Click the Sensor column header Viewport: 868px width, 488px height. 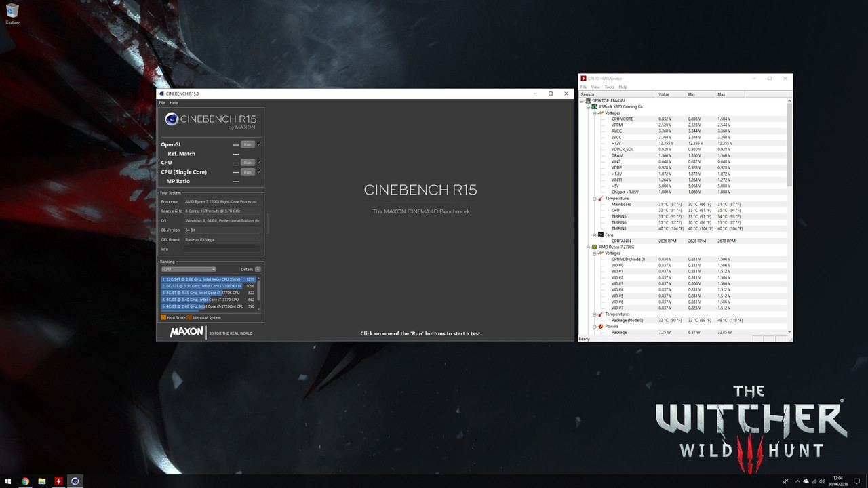[617, 94]
